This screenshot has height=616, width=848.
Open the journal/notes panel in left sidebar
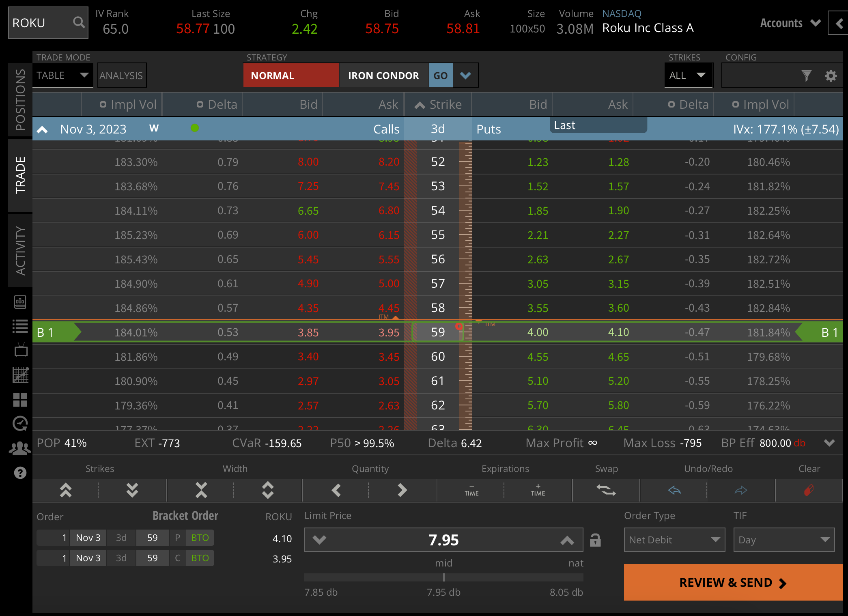(20, 302)
